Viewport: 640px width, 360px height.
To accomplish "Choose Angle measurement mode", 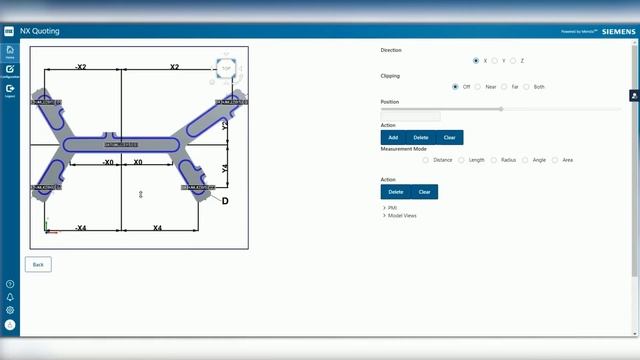I will tap(525, 160).
